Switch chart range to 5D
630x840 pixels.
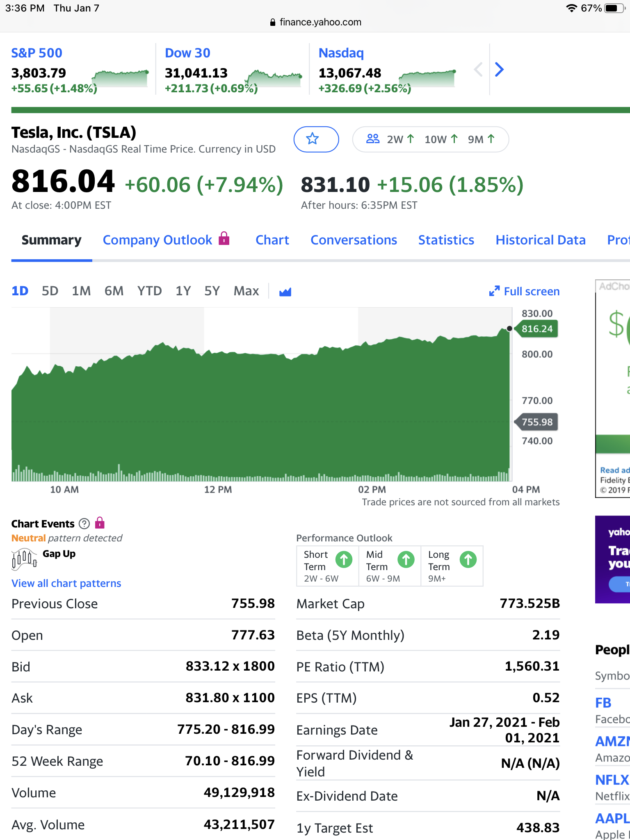click(50, 291)
